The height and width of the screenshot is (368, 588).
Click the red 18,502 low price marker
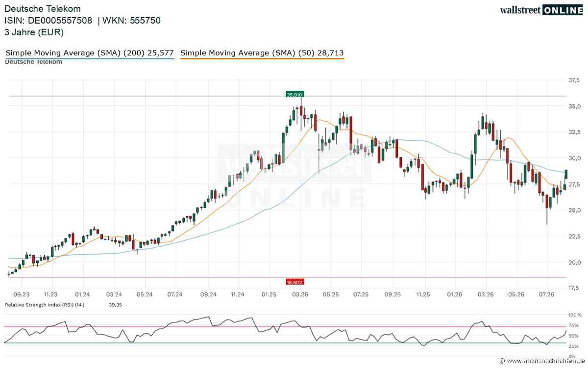294,282
